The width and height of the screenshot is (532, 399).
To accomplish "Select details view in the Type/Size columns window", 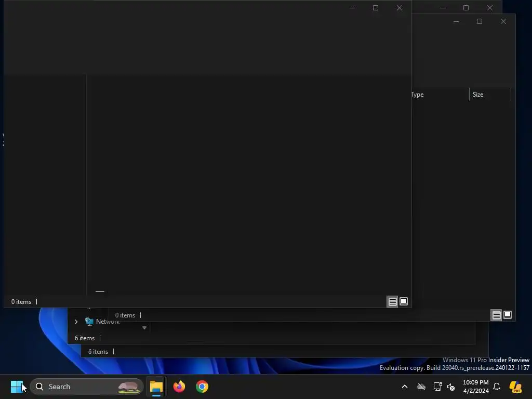I will pos(496,315).
